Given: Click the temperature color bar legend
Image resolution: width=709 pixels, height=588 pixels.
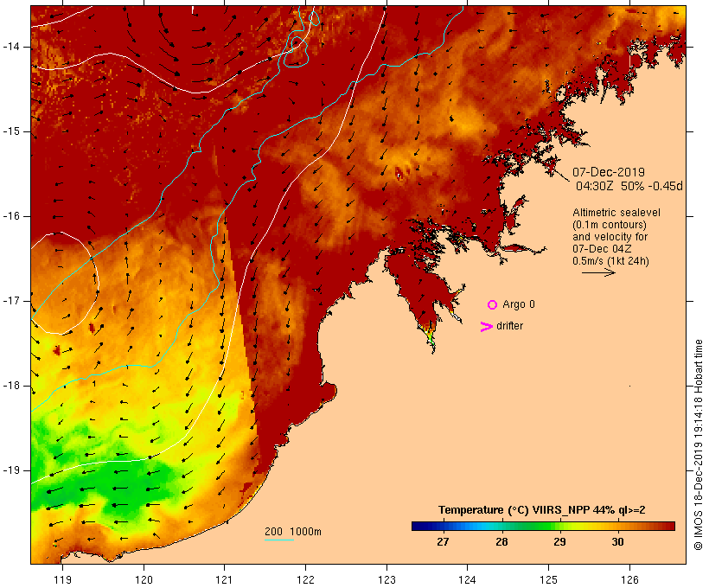Looking at the screenshot, I should point(543,526).
